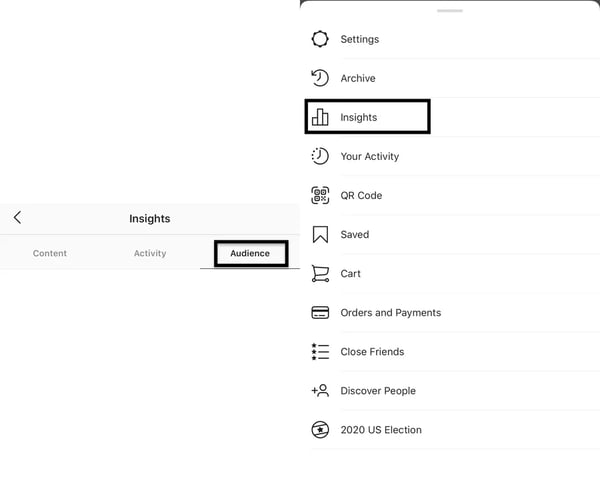
Task: Click the Discover People add-person icon
Action: (x=320, y=390)
